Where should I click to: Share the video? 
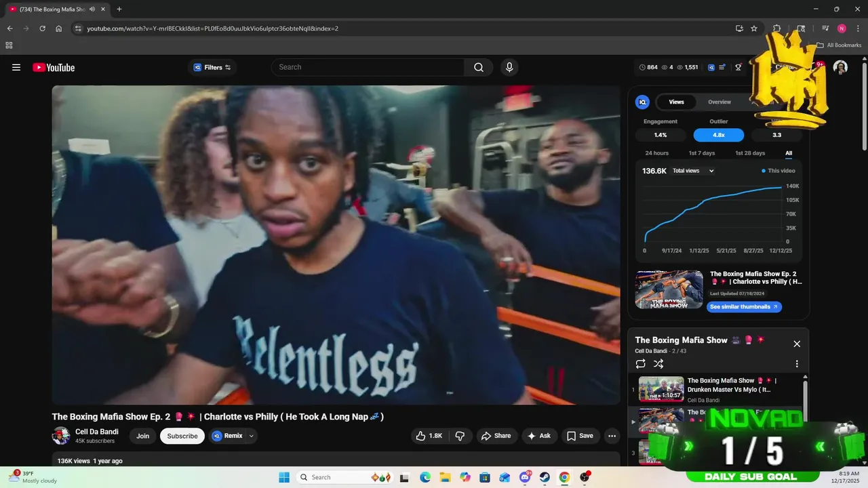[496, 436]
